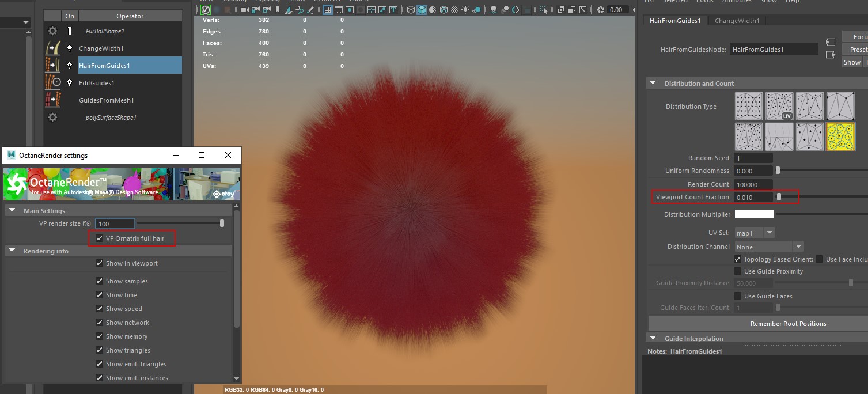Click the EditGuides1 operator icon

pos(53,83)
